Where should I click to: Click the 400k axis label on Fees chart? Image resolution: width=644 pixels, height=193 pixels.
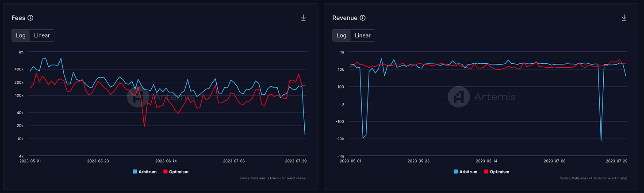pos(19,69)
